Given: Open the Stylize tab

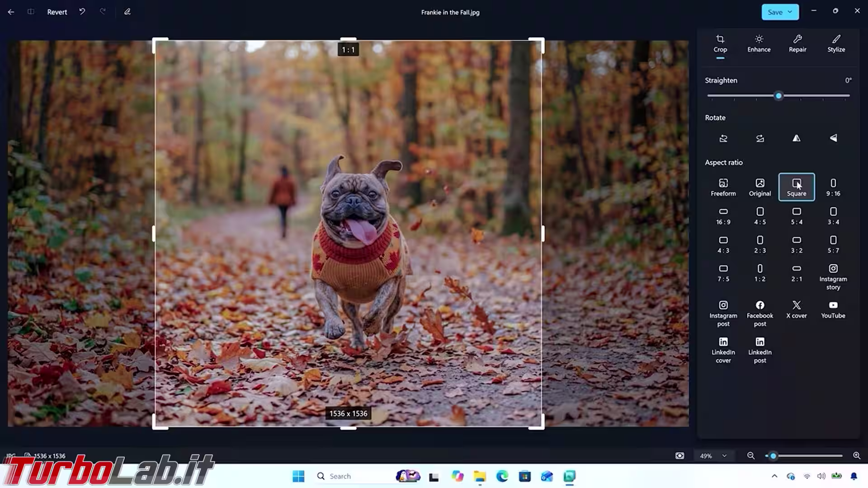Looking at the screenshot, I should (x=836, y=44).
